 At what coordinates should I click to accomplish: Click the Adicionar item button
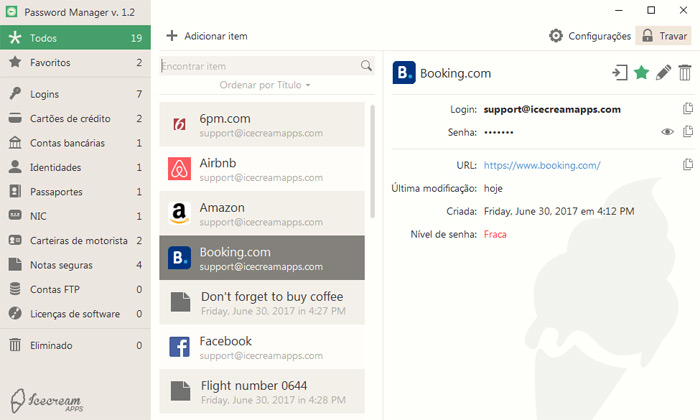tap(207, 36)
